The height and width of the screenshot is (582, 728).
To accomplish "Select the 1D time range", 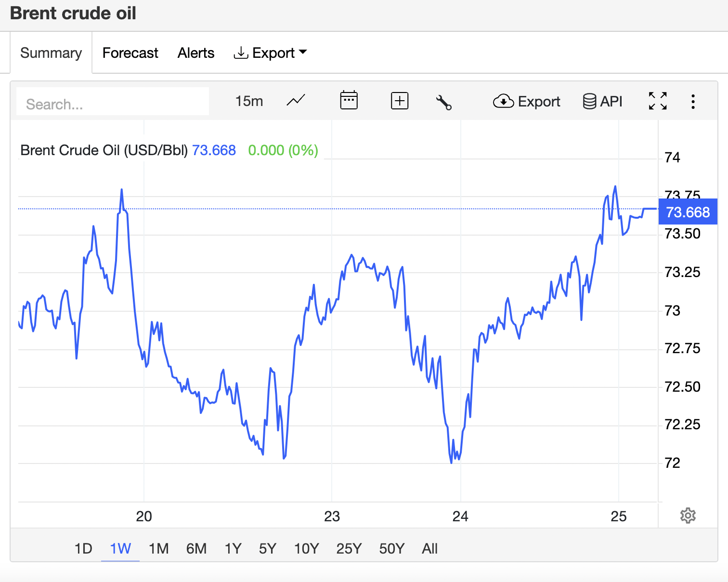I will (x=83, y=549).
